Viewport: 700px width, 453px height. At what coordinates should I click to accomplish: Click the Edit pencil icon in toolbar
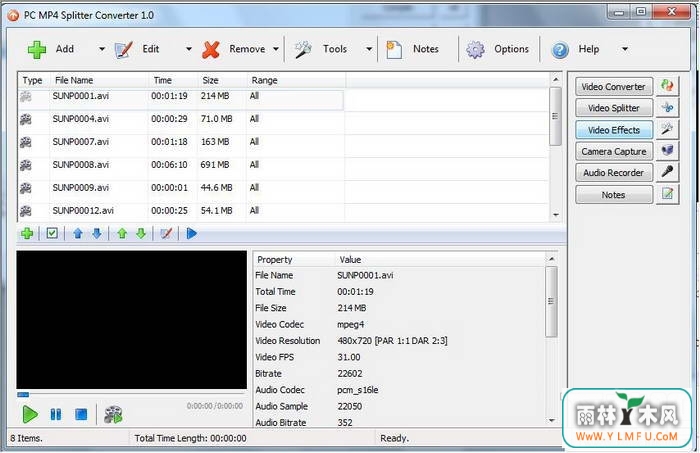[x=123, y=50]
